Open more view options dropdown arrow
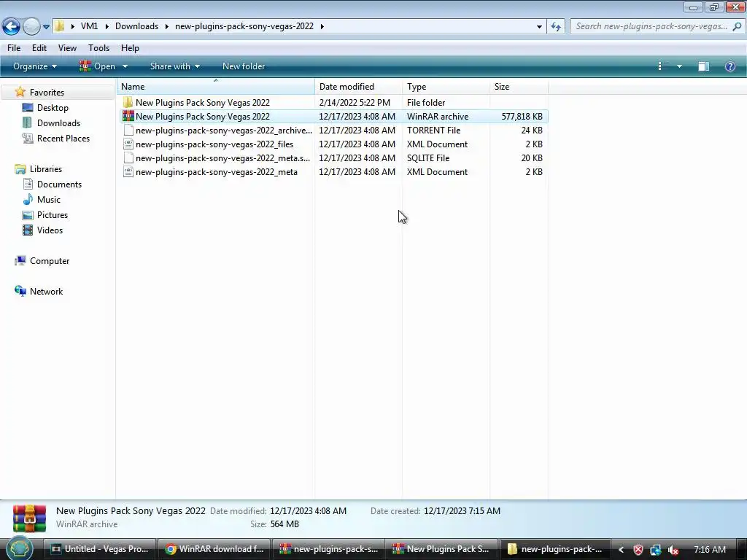 click(x=679, y=66)
